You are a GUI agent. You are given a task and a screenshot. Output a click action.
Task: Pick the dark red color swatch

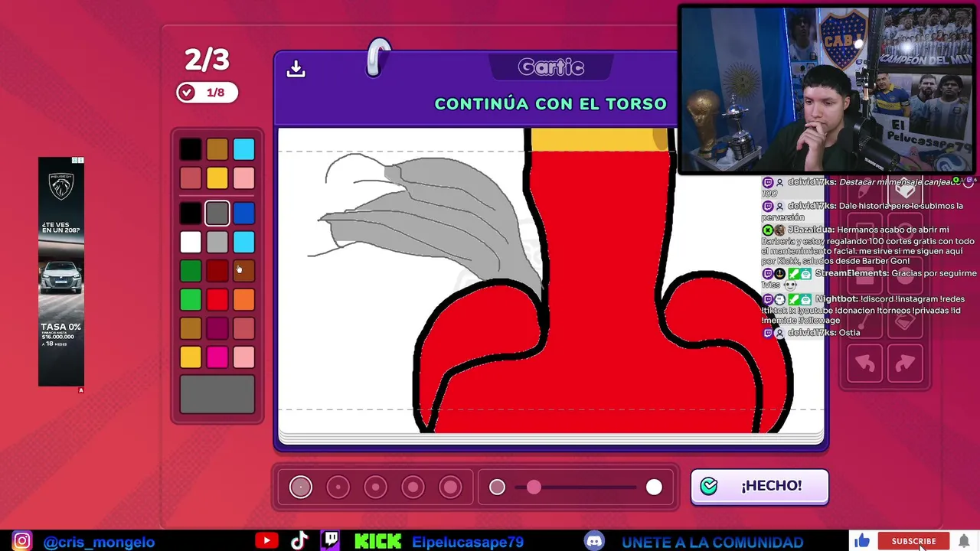point(217,271)
